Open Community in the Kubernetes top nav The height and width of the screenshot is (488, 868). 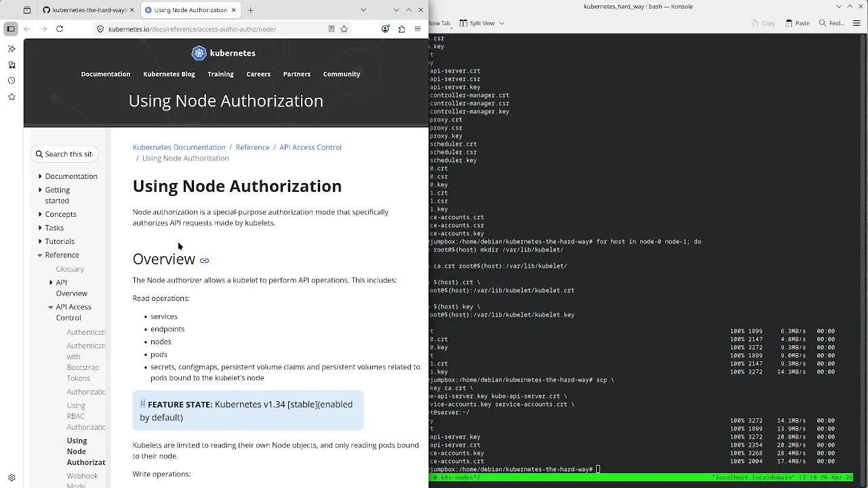342,74
